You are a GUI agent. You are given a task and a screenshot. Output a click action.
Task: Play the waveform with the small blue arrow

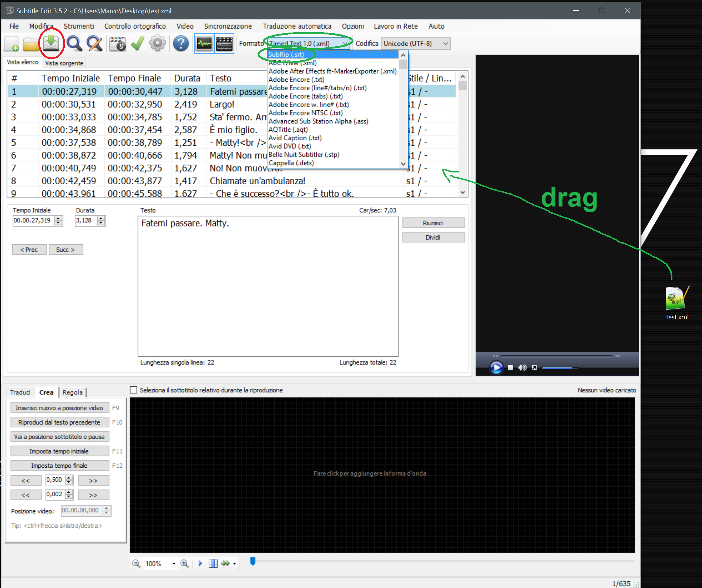(200, 564)
